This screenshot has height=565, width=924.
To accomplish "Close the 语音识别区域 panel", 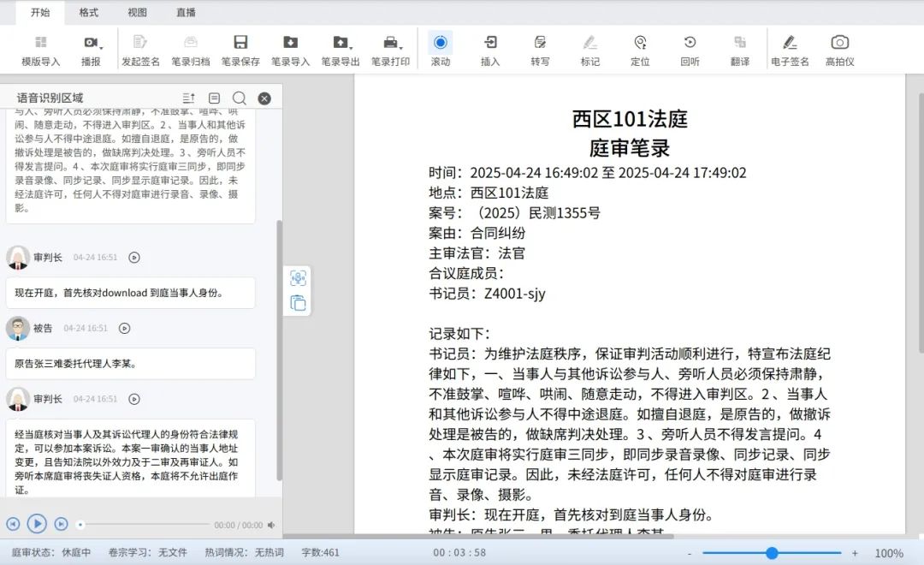I will (264, 98).
